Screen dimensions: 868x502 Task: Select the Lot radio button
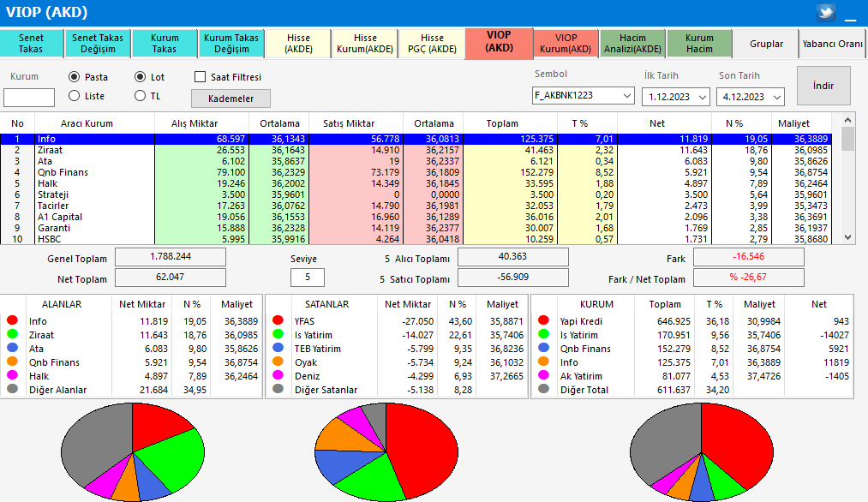pos(140,77)
